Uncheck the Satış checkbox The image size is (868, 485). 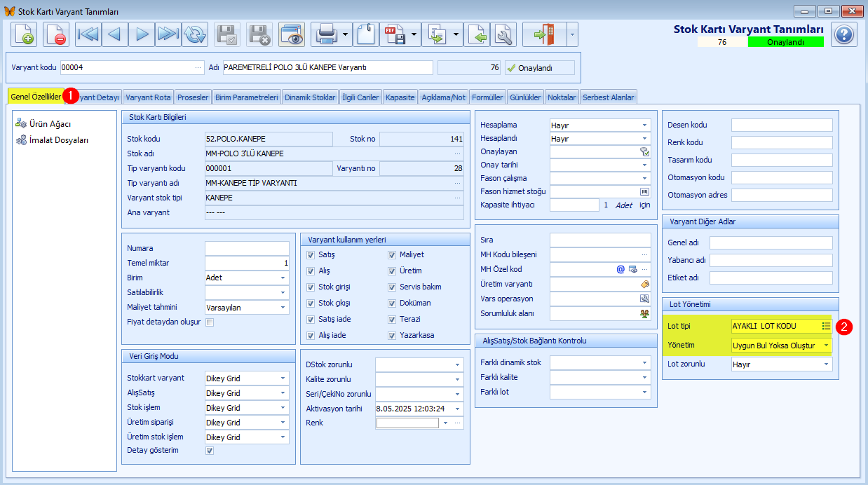pos(311,254)
